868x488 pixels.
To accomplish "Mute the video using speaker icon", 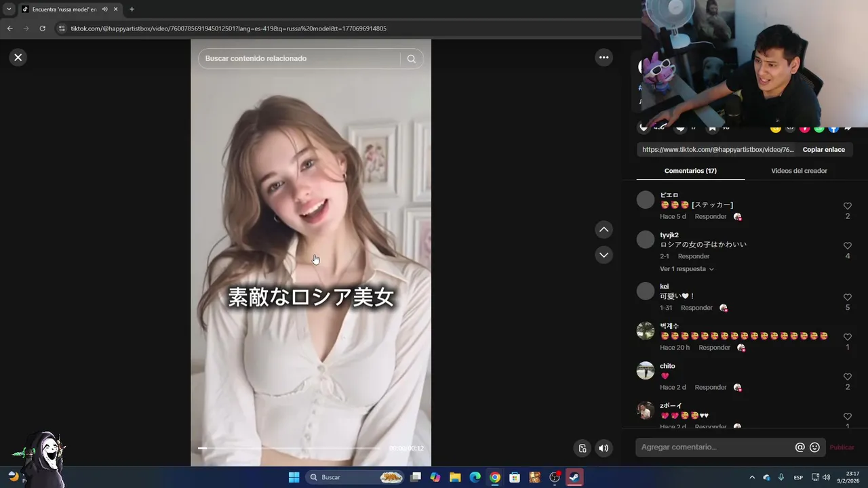I will [604, 448].
